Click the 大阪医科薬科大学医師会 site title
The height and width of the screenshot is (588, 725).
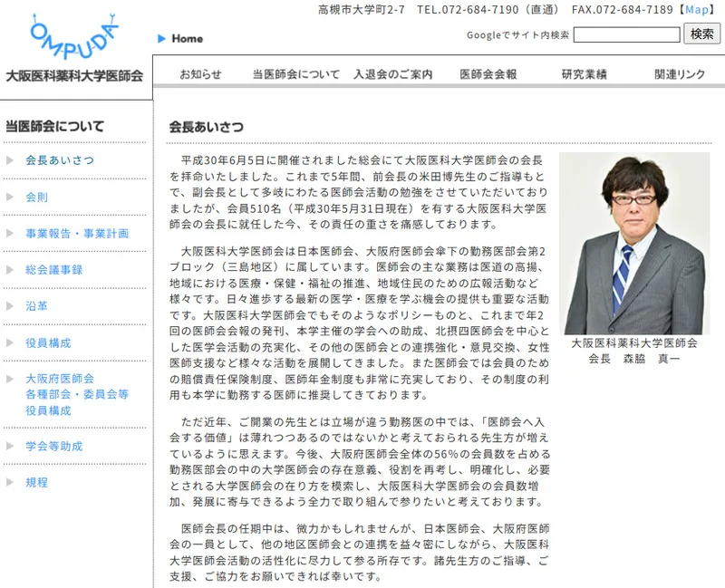pyautogui.click(x=74, y=76)
